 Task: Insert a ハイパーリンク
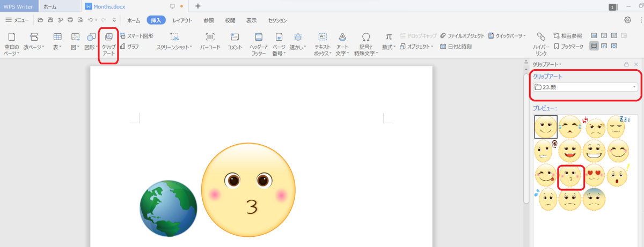point(540,44)
